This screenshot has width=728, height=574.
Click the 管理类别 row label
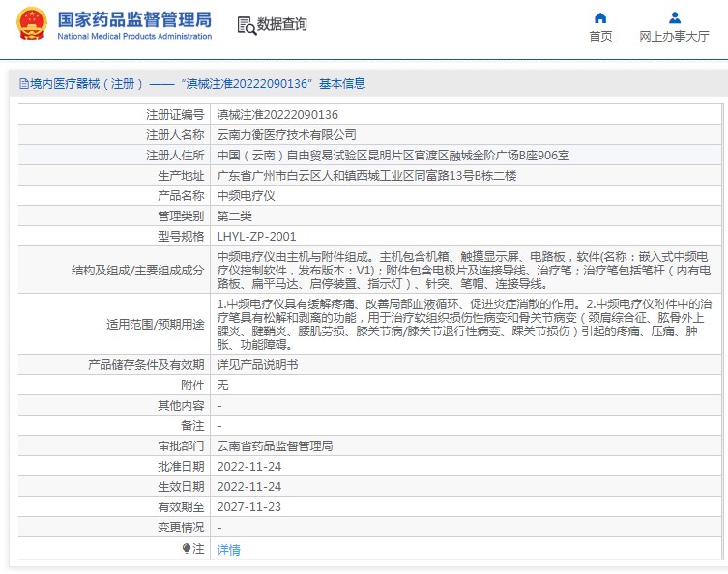(x=181, y=216)
